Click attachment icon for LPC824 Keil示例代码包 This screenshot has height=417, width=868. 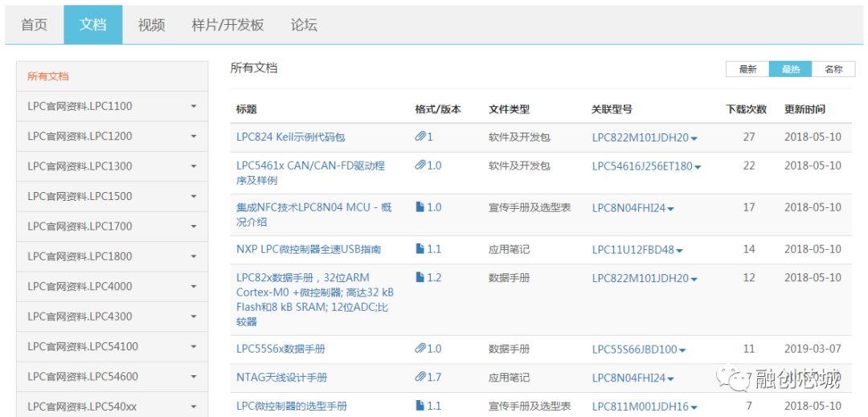click(420, 136)
